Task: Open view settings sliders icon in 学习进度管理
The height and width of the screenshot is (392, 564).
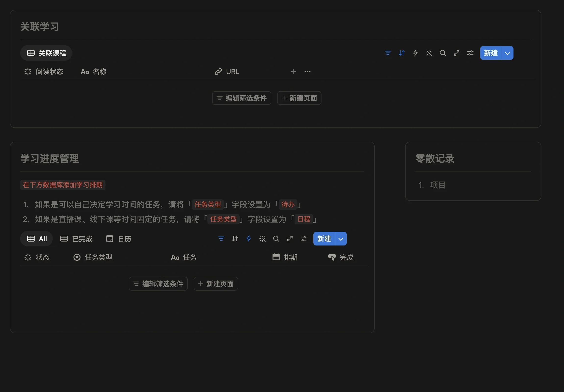Action: (303, 239)
